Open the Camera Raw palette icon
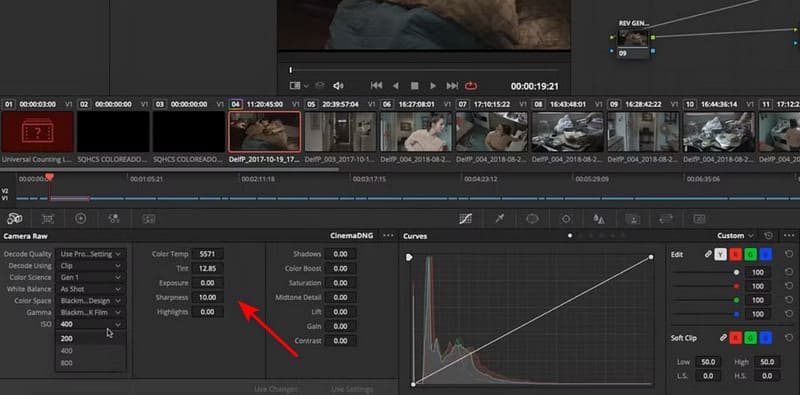 coord(14,219)
